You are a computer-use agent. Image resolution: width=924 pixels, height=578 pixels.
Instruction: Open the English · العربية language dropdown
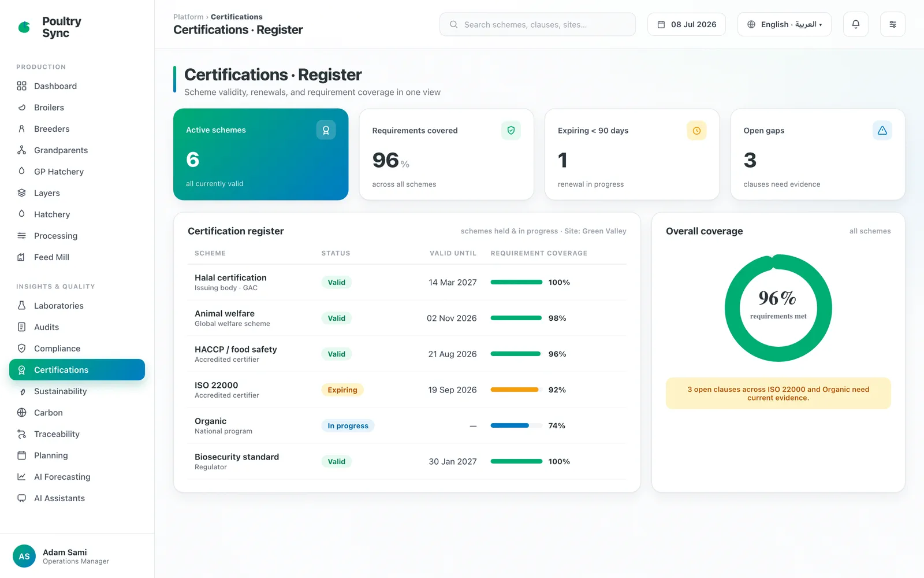point(784,24)
